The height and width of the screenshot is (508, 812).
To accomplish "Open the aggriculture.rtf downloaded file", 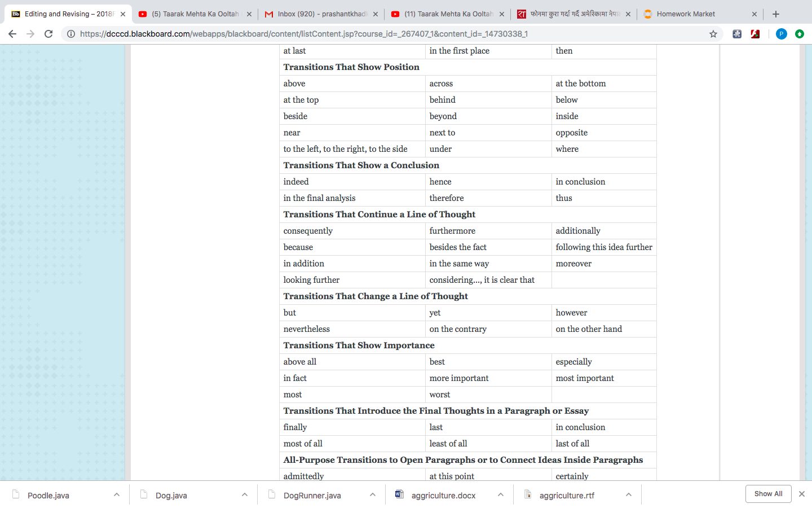I will coord(567,495).
